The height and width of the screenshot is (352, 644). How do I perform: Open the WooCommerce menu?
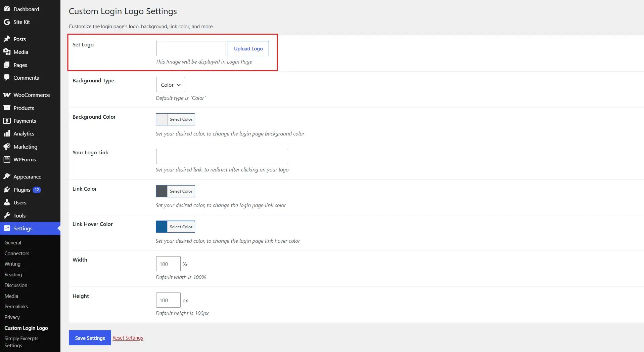[x=30, y=95]
